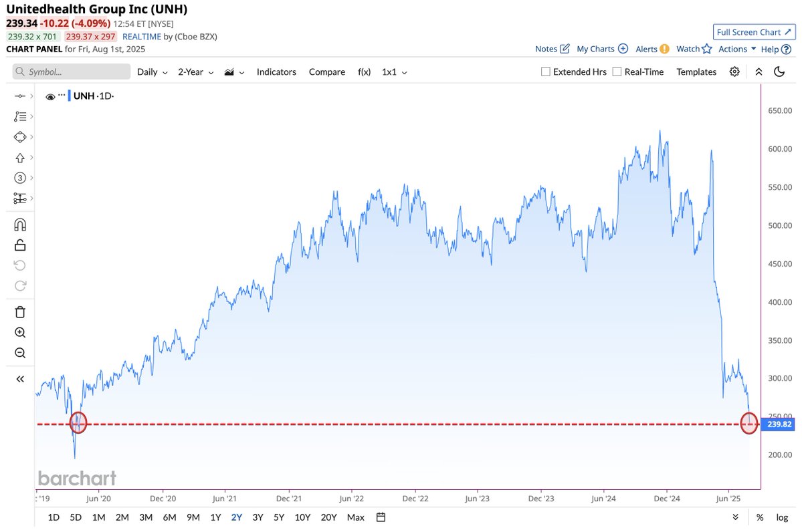This screenshot has height=532, width=802.
Task: Open the chart type area dropdown
Action: tap(234, 72)
